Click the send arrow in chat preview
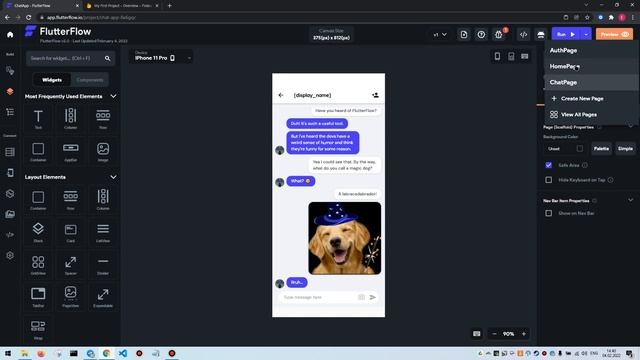The image size is (640, 360). click(373, 297)
